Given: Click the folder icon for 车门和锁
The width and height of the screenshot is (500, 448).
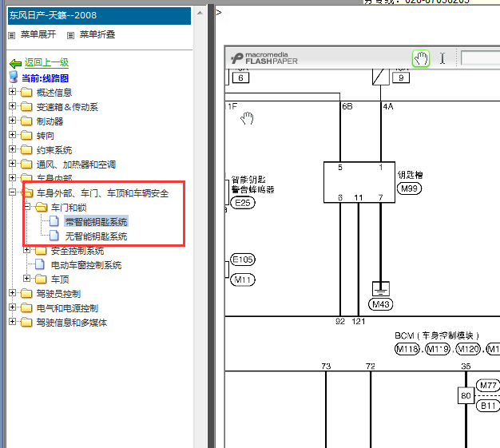Looking at the screenshot, I should pos(42,207).
